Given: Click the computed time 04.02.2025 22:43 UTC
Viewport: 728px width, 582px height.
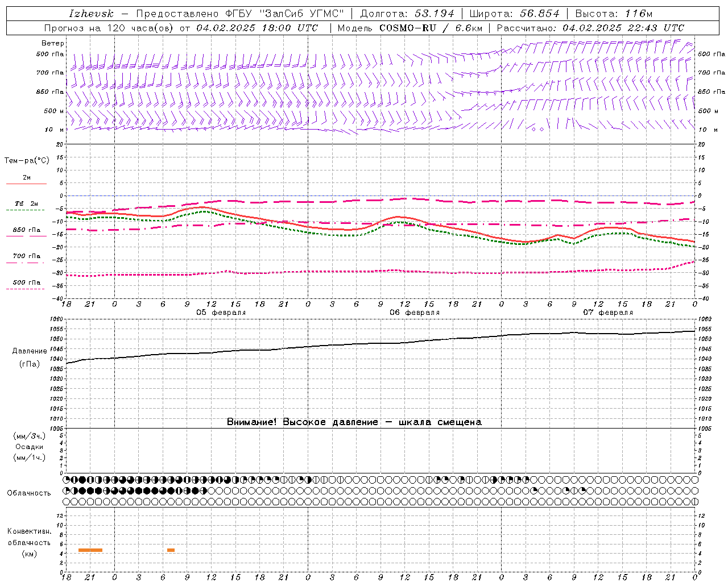Looking at the screenshot, I should (623, 28).
